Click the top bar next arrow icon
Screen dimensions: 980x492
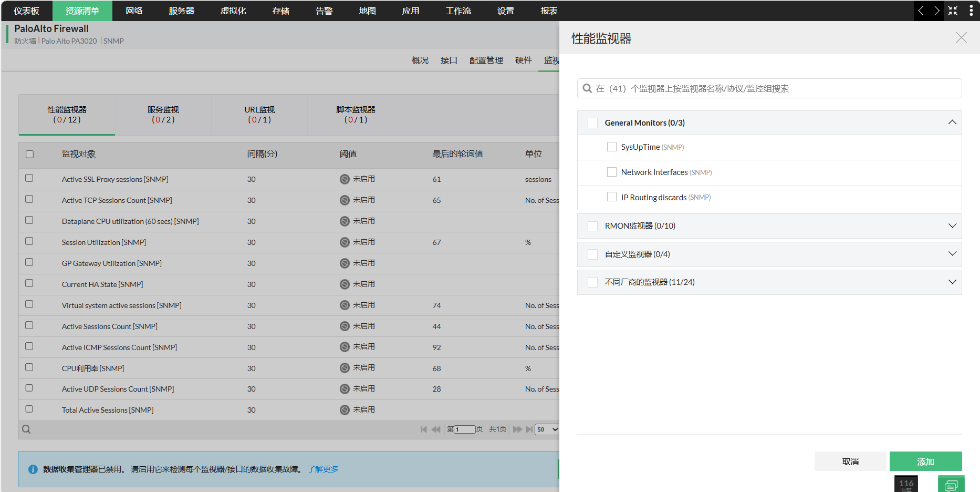[x=936, y=11]
